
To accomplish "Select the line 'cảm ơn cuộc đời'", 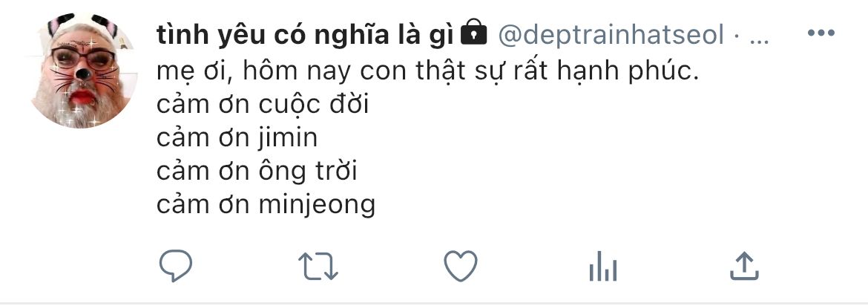I will click(263, 104).
